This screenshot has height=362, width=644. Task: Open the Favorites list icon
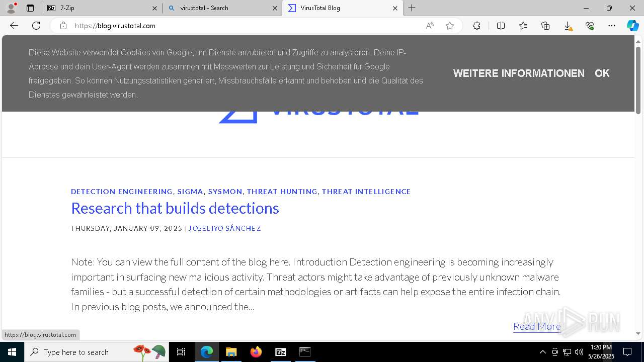[523, 26]
